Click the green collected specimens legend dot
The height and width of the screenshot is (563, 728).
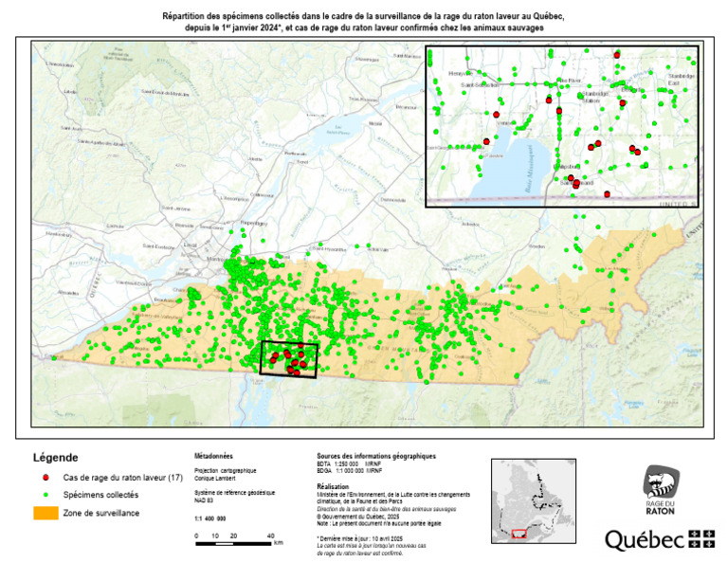(x=45, y=495)
